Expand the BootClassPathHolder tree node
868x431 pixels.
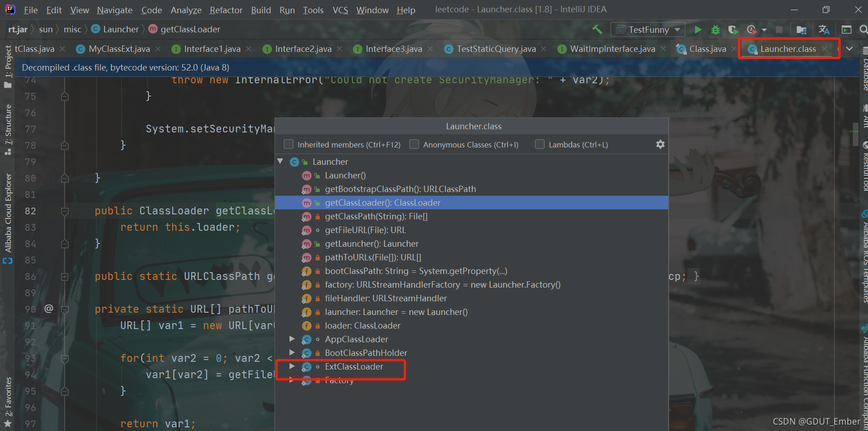pos(292,353)
